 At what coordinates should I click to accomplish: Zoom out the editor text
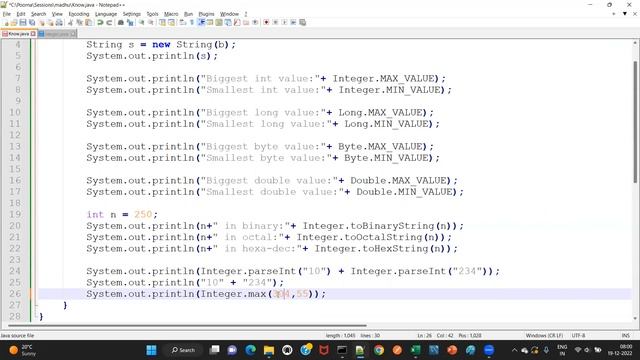[x=151, y=22]
